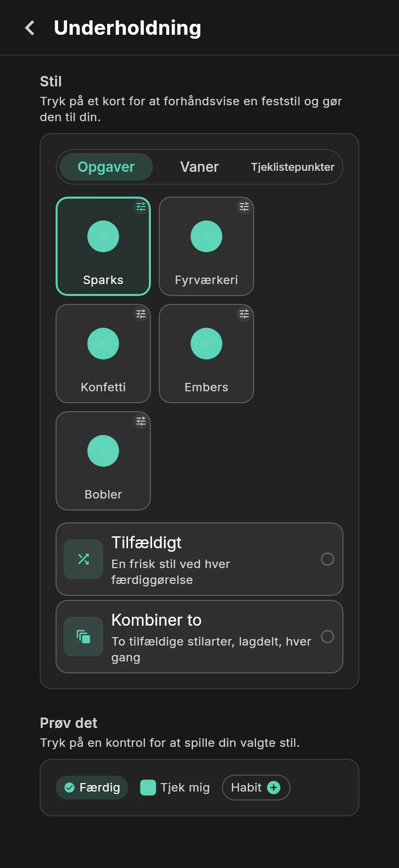Tap the Habit plus button
Screen dimensions: 399x868
(256, 788)
